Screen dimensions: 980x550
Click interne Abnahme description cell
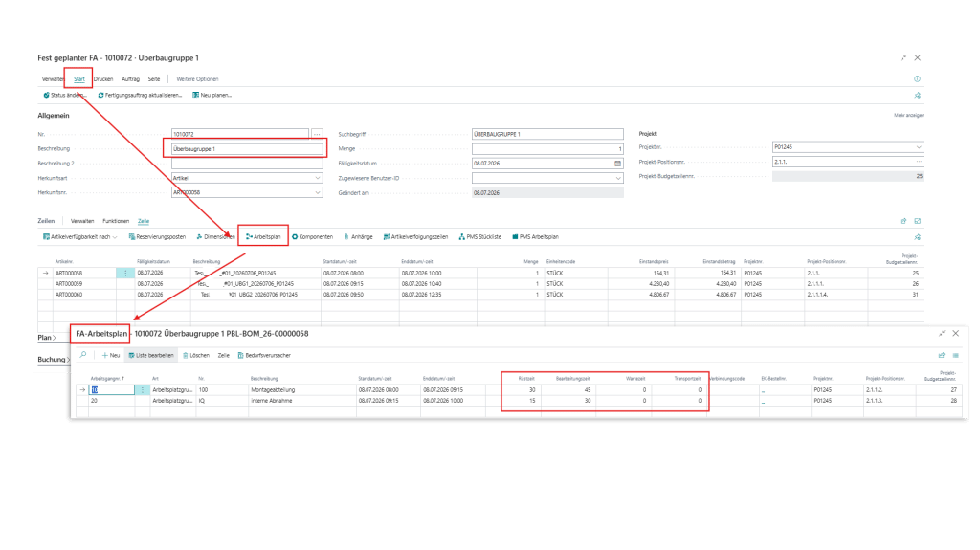[302, 401]
